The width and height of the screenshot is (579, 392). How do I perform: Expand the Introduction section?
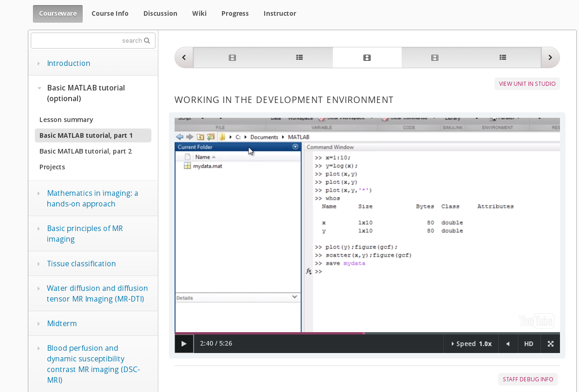[68, 63]
